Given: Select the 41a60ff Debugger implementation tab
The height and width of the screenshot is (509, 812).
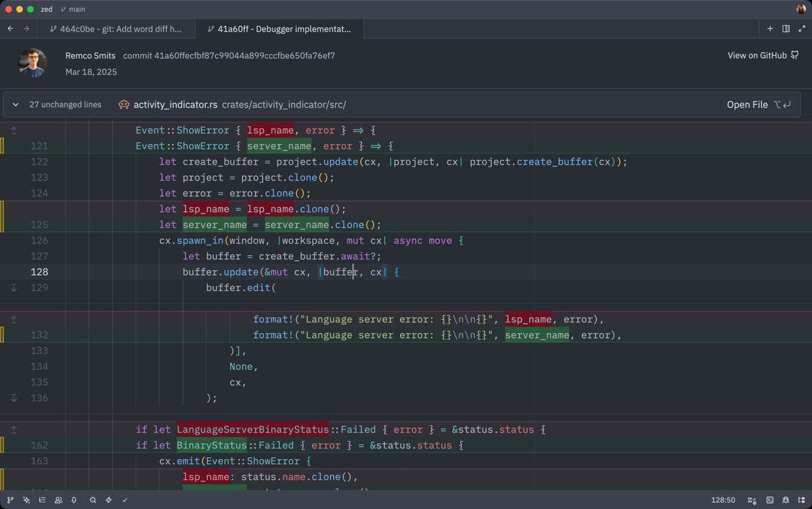Looking at the screenshot, I should 279,29.
